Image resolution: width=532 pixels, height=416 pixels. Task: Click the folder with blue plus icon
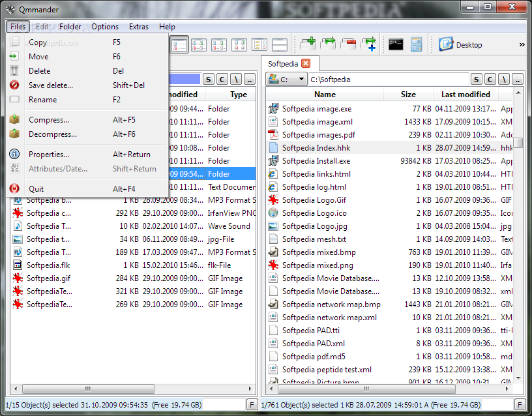click(x=368, y=44)
